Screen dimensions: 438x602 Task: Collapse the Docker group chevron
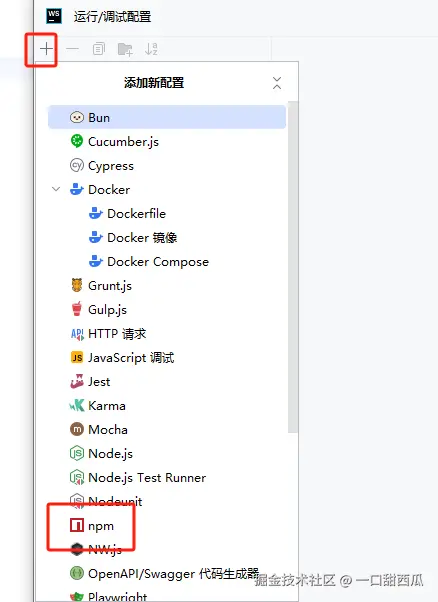(56, 189)
